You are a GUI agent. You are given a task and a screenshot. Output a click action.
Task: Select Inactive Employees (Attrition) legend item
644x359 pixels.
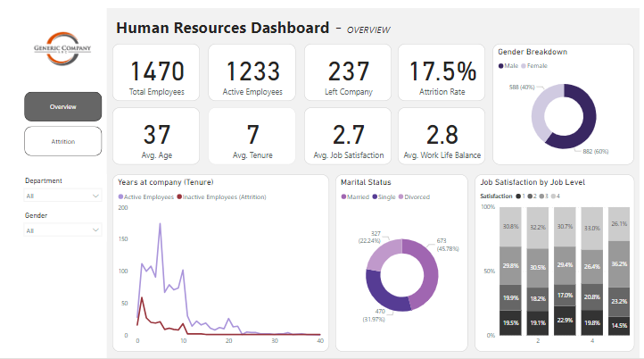coord(222,197)
